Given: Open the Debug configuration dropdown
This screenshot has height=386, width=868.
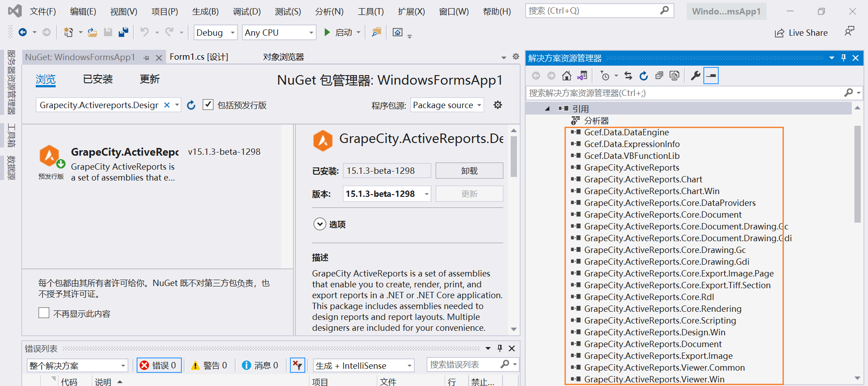Looking at the screenshot, I should click(216, 33).
